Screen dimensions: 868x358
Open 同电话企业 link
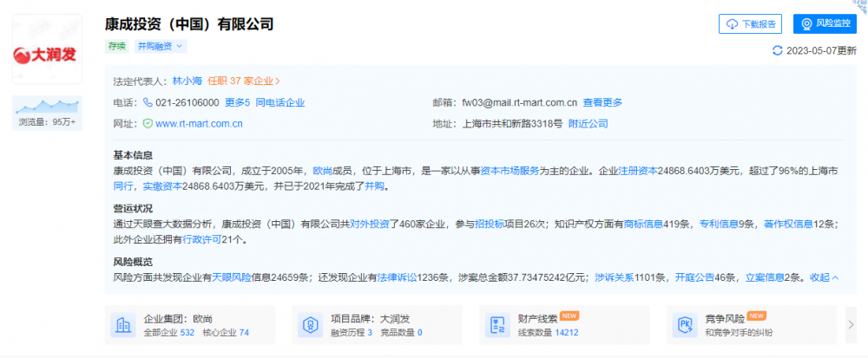click(x=280, y=102)
